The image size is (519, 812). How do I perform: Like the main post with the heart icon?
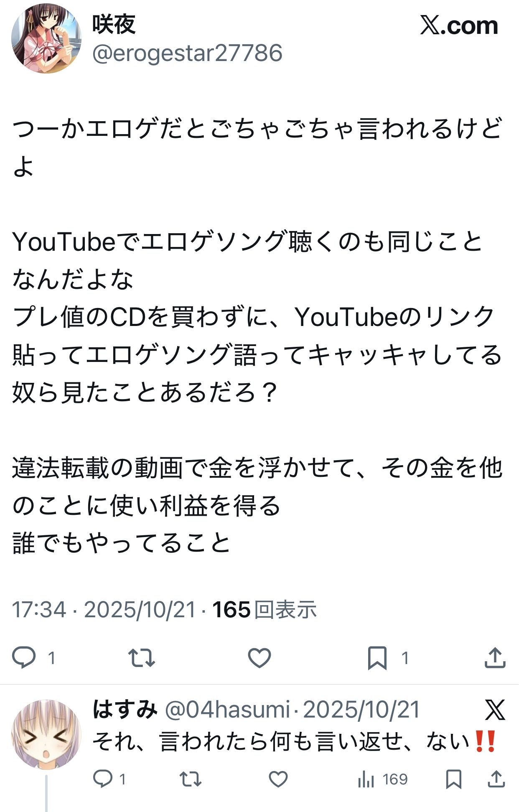(x=259, y=658)
